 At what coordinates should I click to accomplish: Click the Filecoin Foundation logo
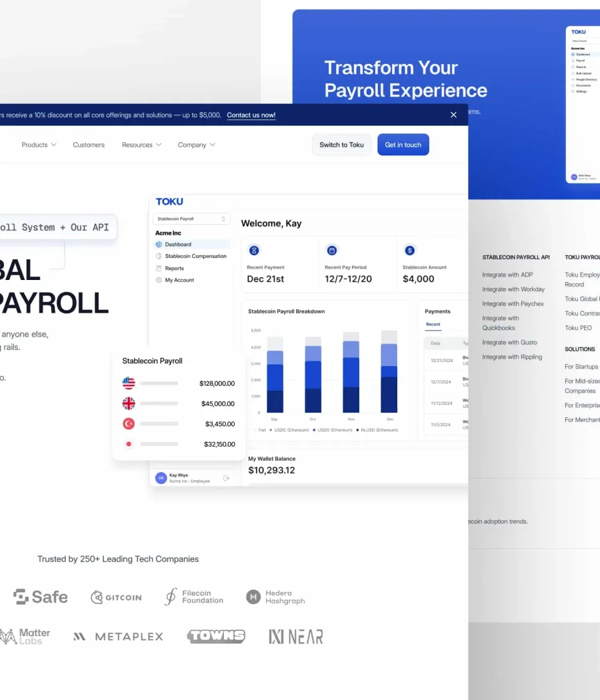[194, 597]
